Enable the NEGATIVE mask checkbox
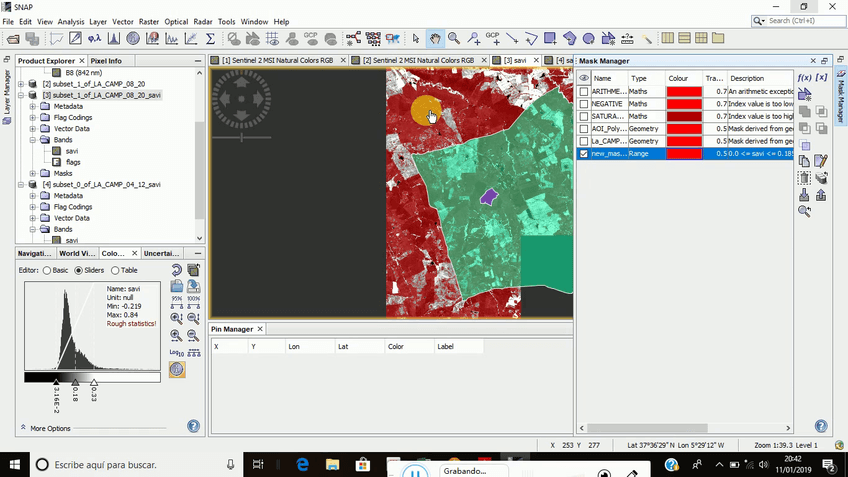 (x=584, y=104)
